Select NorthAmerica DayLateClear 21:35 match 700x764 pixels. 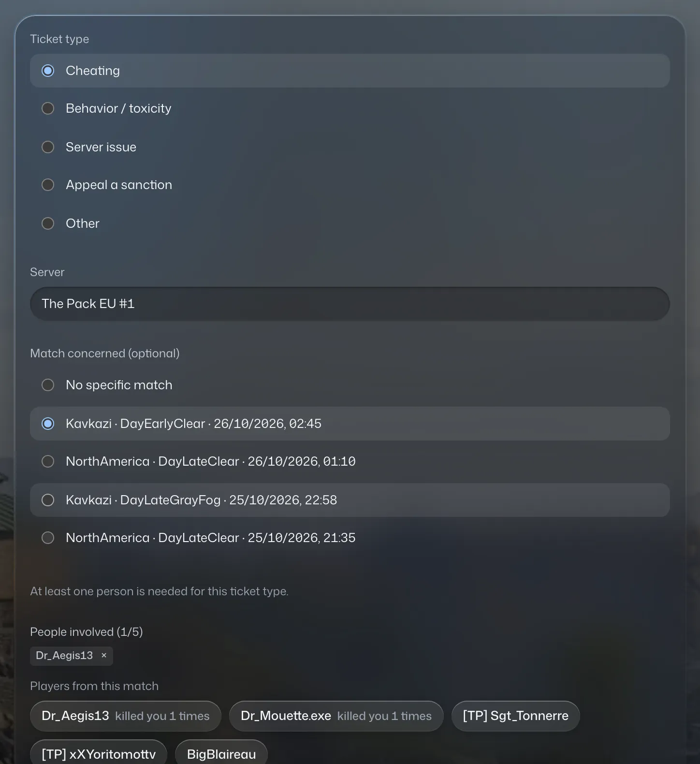[x=350, y=538]
